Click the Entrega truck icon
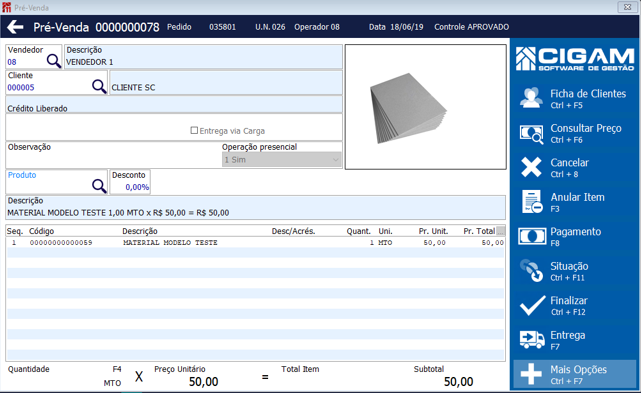The width and height of the screenshot is (641, 393). 532,339
